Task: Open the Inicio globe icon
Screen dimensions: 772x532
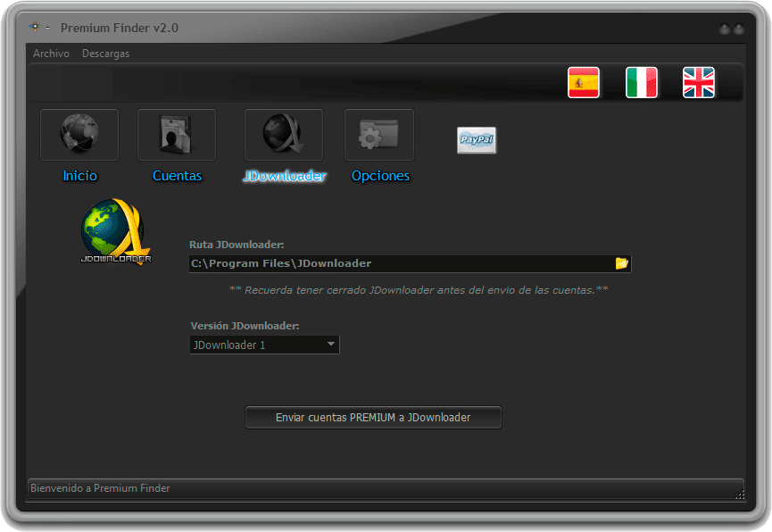Action: 79,135
